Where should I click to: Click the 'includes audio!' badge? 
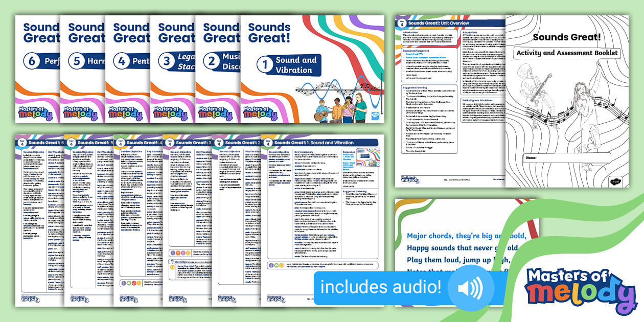click(x=381, y=288)
